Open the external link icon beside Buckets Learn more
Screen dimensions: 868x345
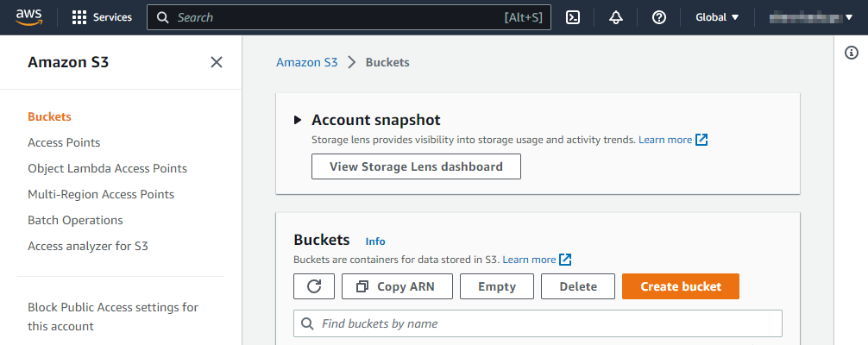tap(565, 259)
